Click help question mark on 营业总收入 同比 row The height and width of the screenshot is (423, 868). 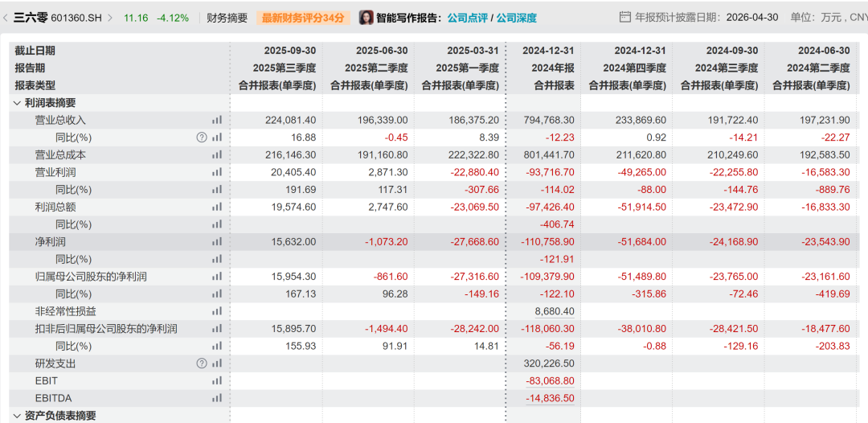[202, 138]
